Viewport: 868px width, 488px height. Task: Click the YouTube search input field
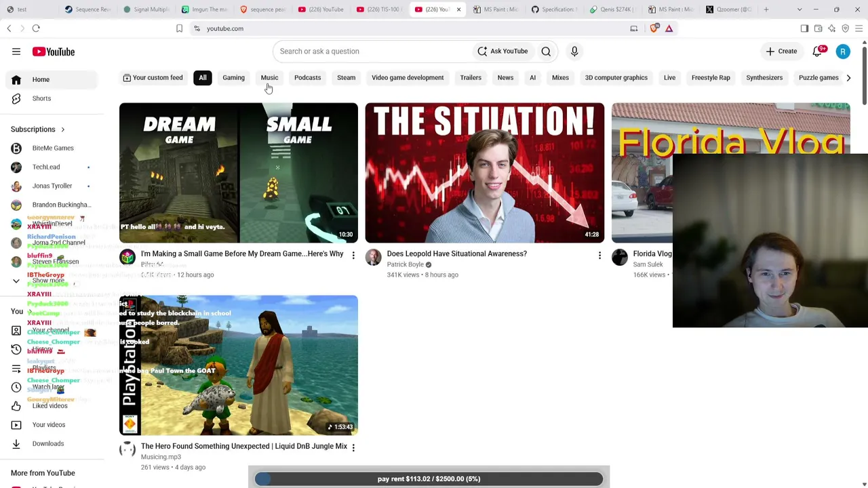tap(373, 52)
